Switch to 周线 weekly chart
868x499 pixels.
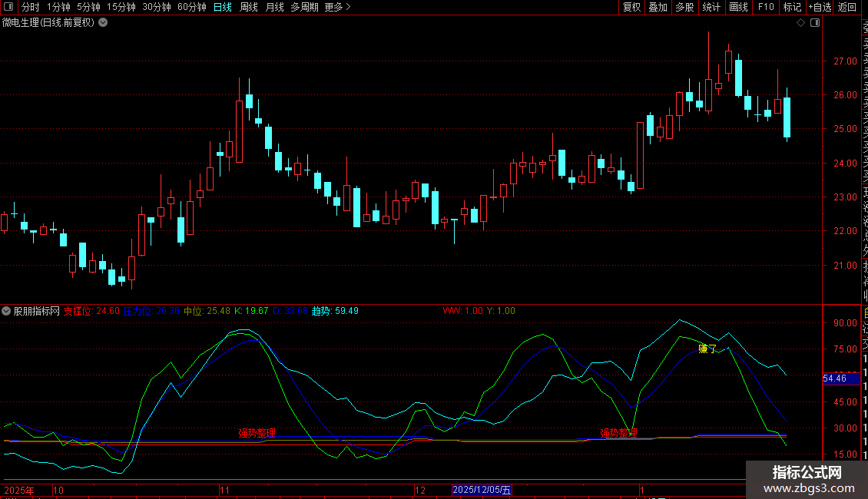tap(249, 7)
